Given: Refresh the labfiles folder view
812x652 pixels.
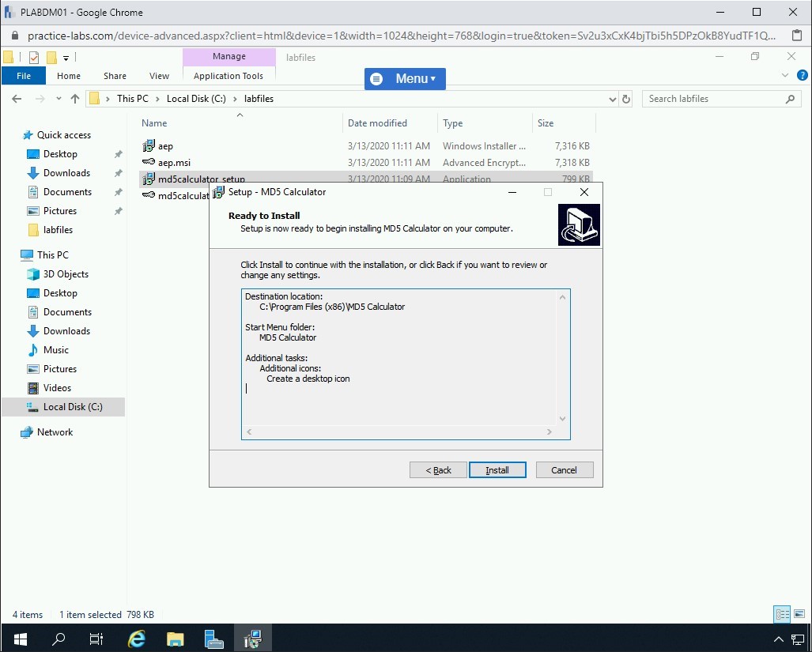Looking at the screenshot, I should pyautogui.click(x=626, y=99).
